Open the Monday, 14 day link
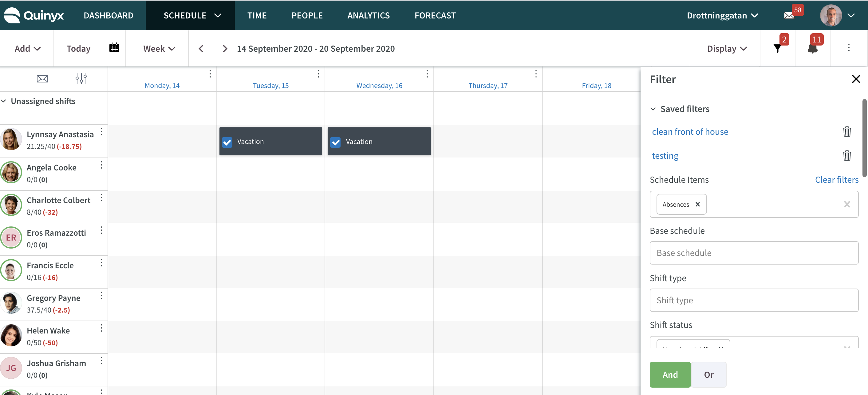868x395 pixels. pyautogui.click(x=162, y=85)
